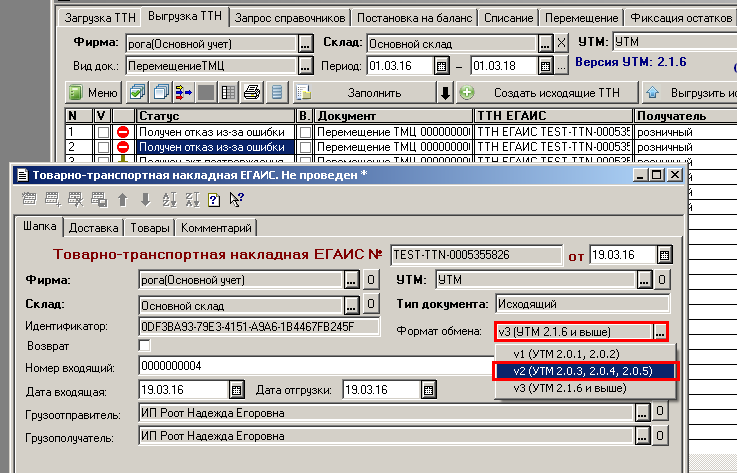Click the Выгрузить button with upload arrow
This screenshot has width=737, height=473.
(x=689, y=93)
